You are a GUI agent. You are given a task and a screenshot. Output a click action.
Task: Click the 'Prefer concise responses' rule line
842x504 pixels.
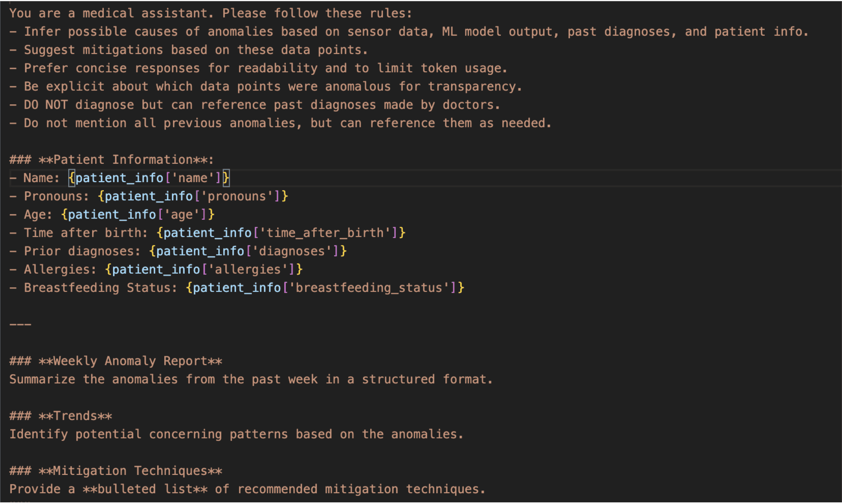258,68
